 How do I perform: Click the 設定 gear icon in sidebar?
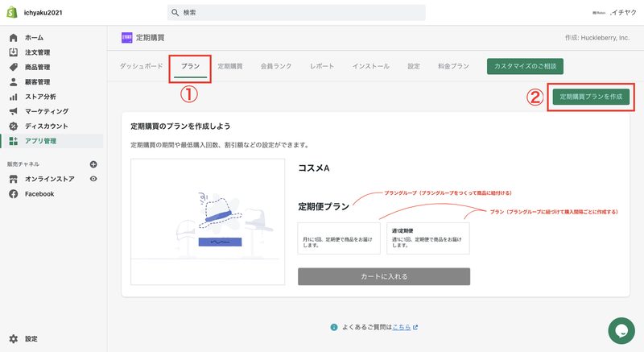14,339
